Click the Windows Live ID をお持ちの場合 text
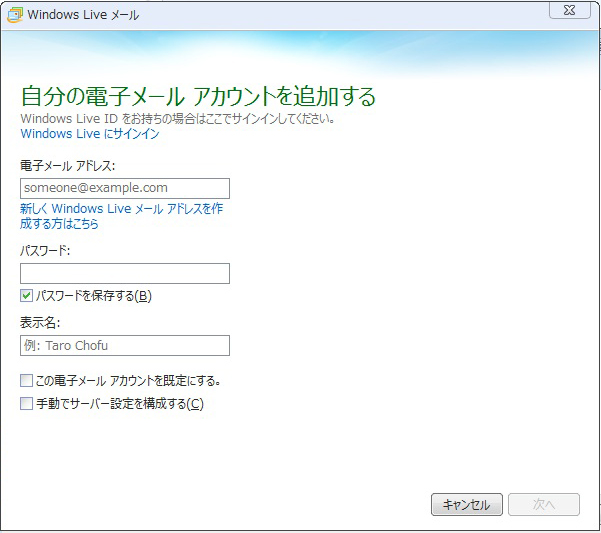601x533 pixels. click(x=178, y=118)
